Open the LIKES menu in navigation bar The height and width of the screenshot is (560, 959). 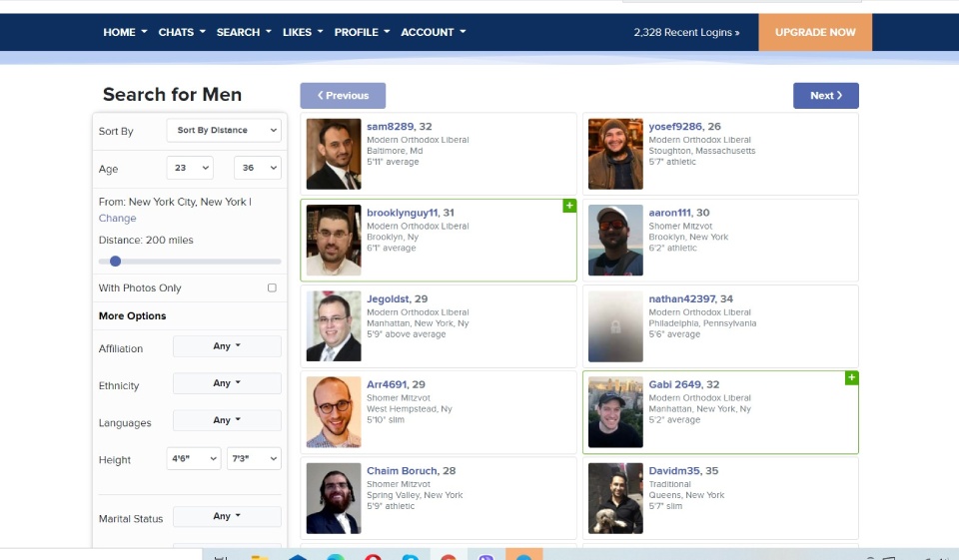pos(303,32)
